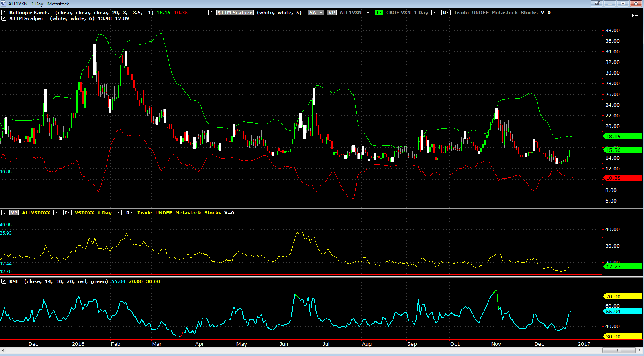Click the red 10.35 lower band price tag
Screen dimensions: 644x356
[x=622, y=178]
